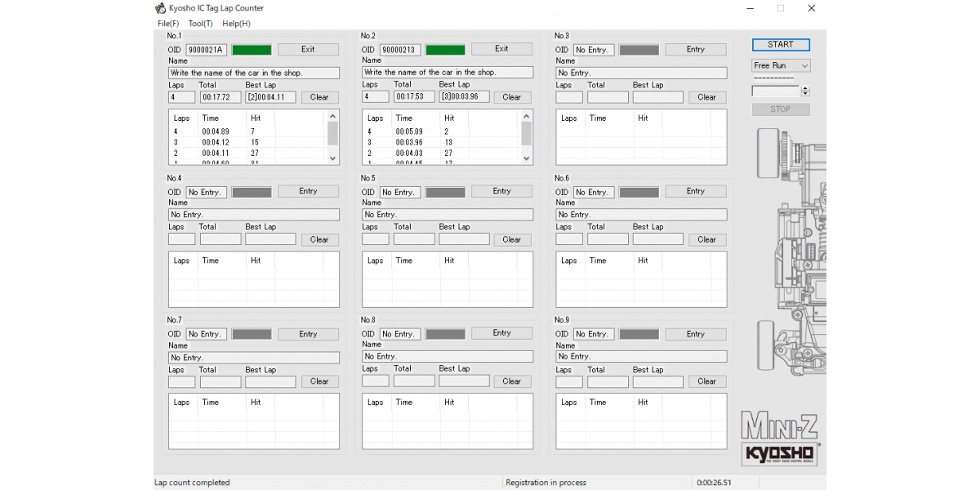Click the green status indicator of No.1
Screen dimensions: 980x490
[252, 50]
